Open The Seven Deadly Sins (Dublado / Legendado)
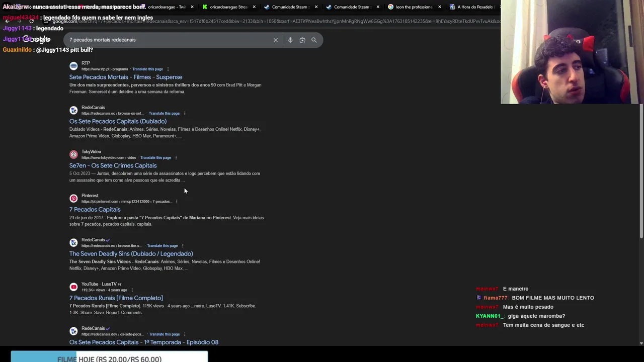644x362 pixels. pyautogui.click(x=131, y=254)
